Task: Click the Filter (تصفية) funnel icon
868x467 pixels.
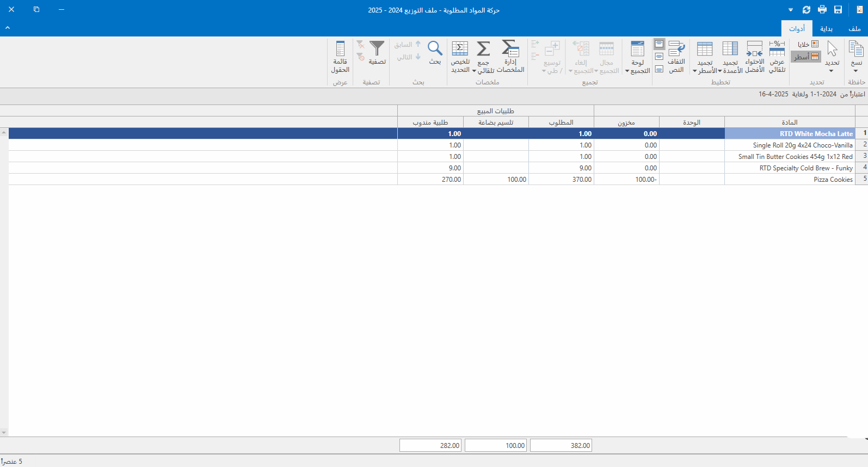Action: coord(377,53)
